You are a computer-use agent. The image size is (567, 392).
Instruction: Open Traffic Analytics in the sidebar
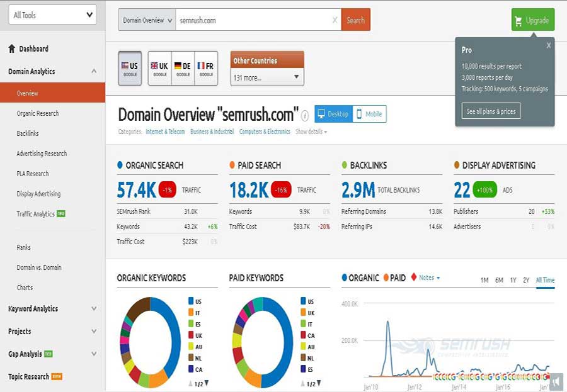point(35,214)
